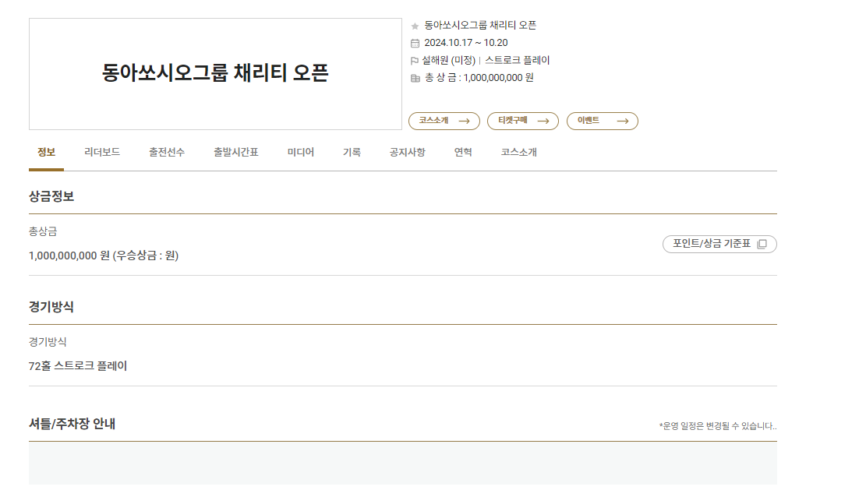The width and height of the screenshot is (859, 504).
Task: Click the flag icon beside 설해원 (미정)
Action: pyautogui.click(x=414, y=61)
